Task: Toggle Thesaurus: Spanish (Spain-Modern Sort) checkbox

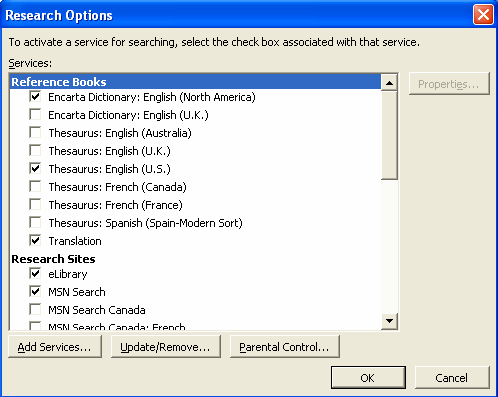Action: pyautogui.click(x=35, y=223)
